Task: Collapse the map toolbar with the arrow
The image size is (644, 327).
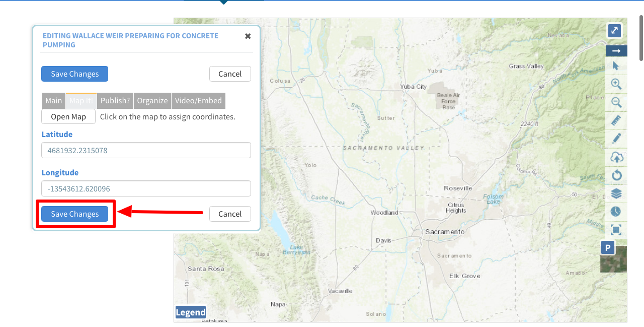Action: click(616, 51)
